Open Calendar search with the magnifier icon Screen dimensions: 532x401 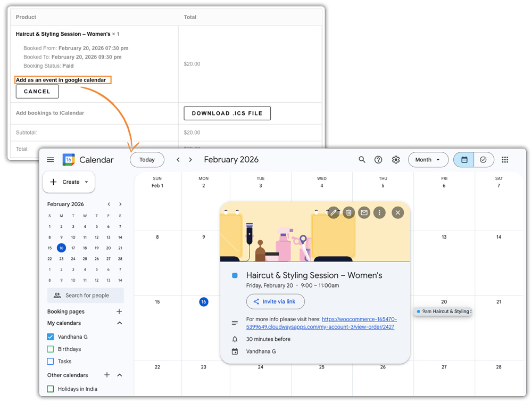click(x=362, y=159)
